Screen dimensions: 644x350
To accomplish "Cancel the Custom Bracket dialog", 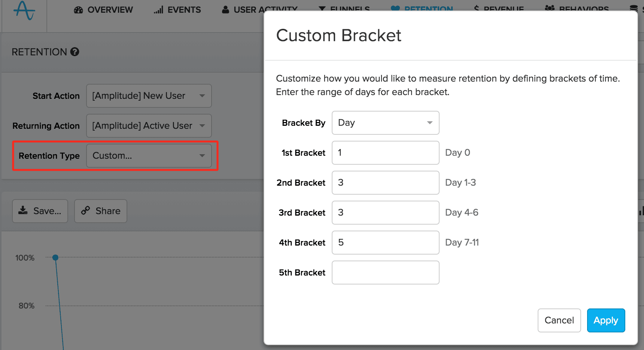I will [559, 320].
